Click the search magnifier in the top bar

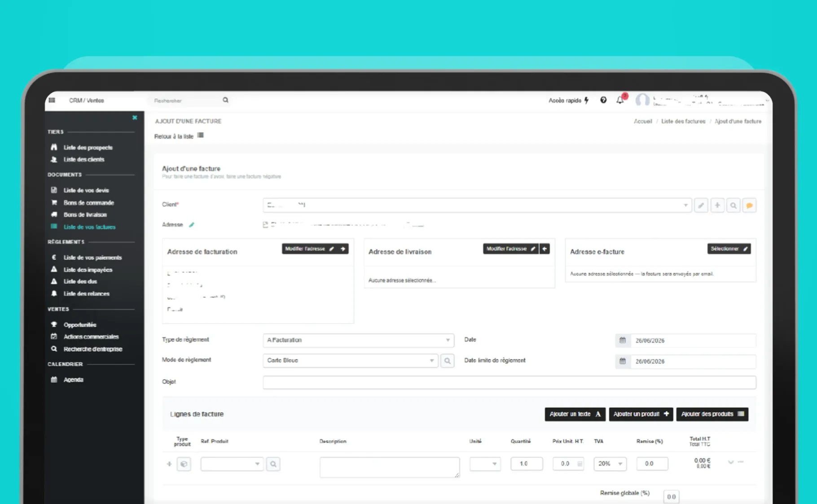[225, 100]
